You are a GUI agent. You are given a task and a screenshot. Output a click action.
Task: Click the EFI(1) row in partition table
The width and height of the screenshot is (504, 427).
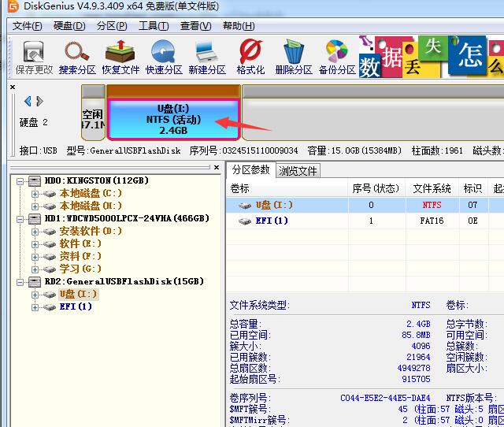(x=365, y=221)
